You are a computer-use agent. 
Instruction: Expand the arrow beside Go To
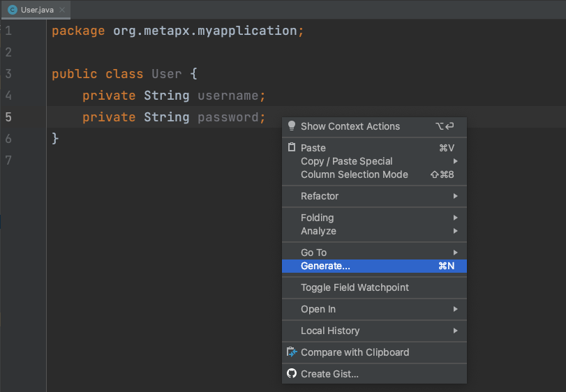tap(456, 252)
